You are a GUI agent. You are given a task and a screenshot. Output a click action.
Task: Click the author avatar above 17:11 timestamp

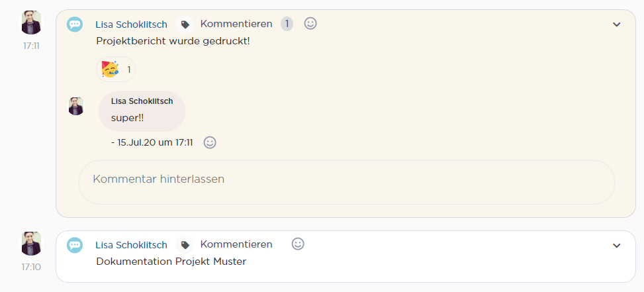31,23
